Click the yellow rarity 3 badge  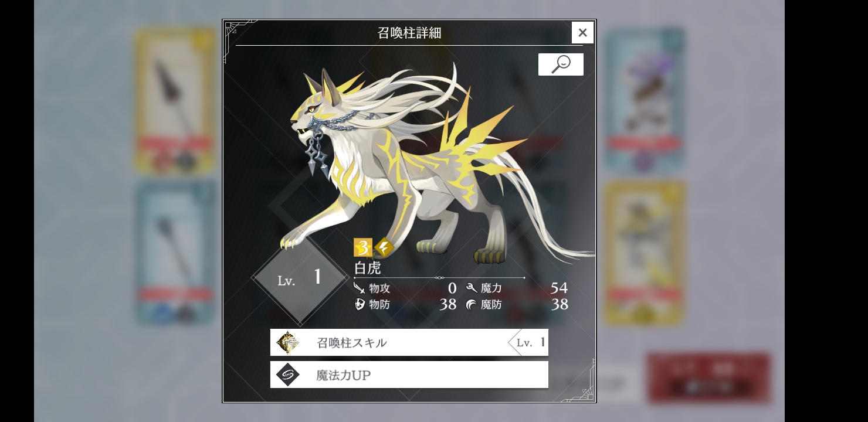(x=362, y=247)
